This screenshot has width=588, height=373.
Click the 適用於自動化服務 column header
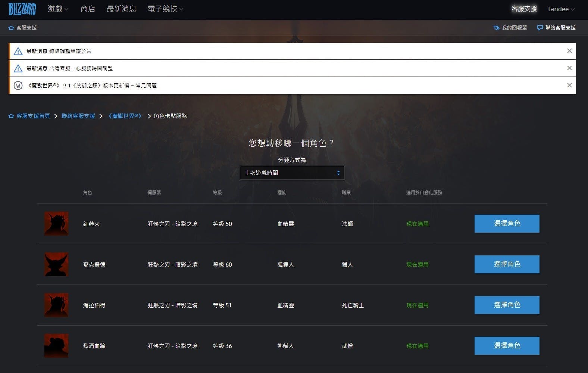pos(424,193)
